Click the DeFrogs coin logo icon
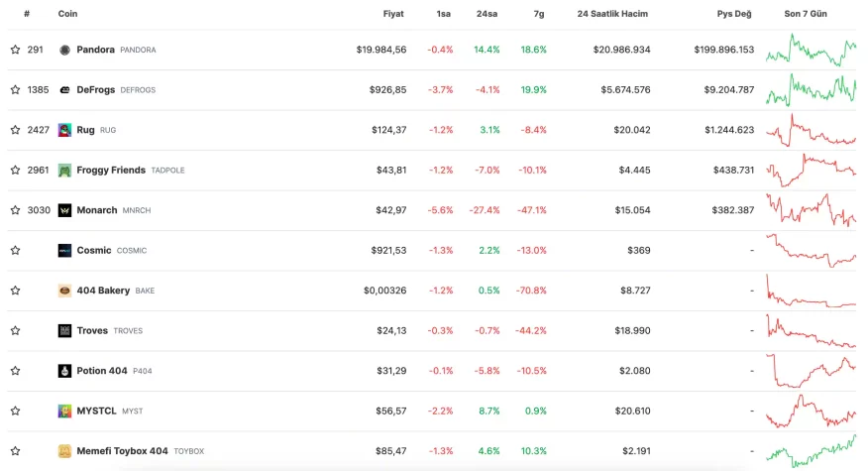The width and height of the screenshot is (868, 471). pyautogui.click(x=64, y=90)
